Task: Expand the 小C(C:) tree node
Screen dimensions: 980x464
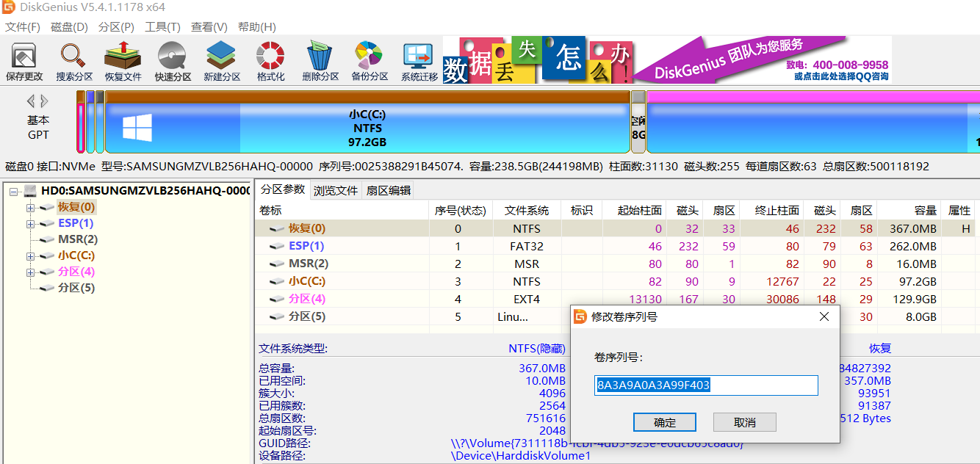Action: (30, 256)
